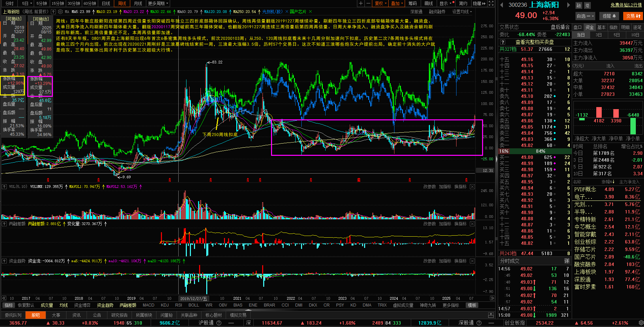Open 提醒 alert bell
The height and width of the screenshot is (327, 644).
tap(609, 16)
